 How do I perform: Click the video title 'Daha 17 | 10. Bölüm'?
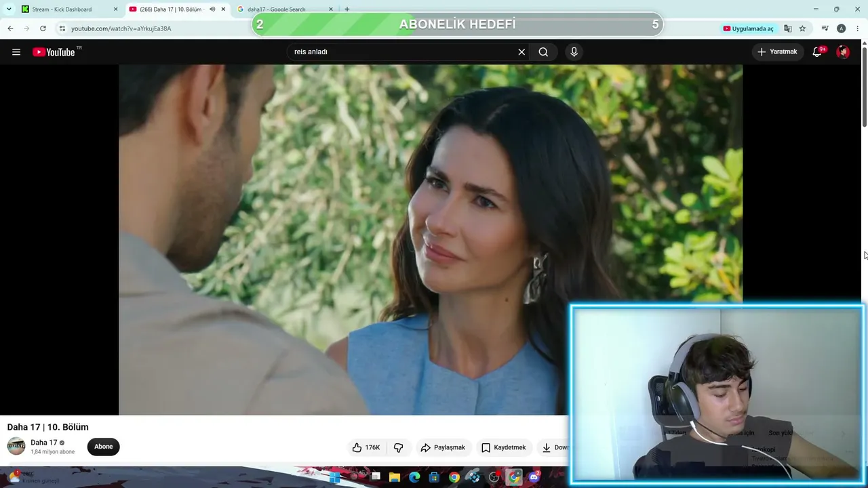click(48, 427)
